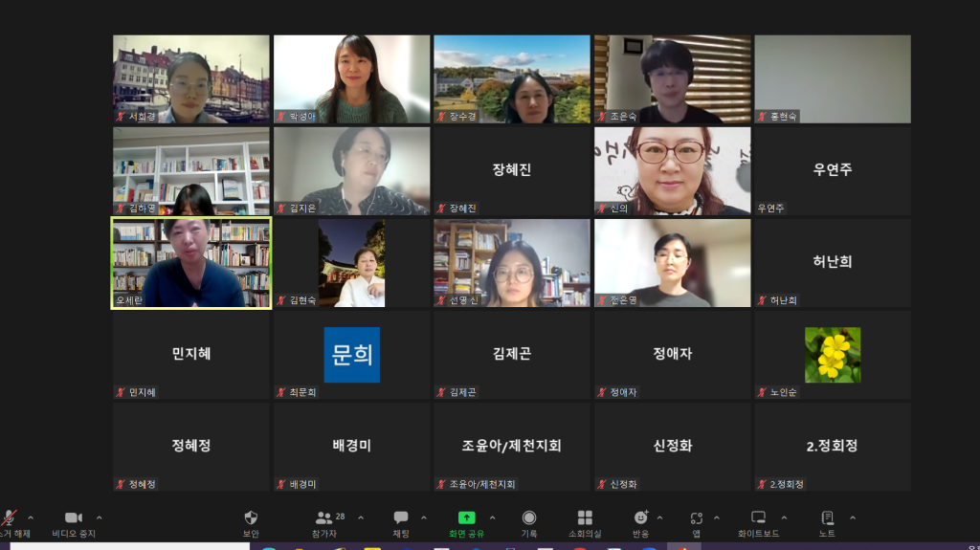Start recording with the 기록 button

529,517
